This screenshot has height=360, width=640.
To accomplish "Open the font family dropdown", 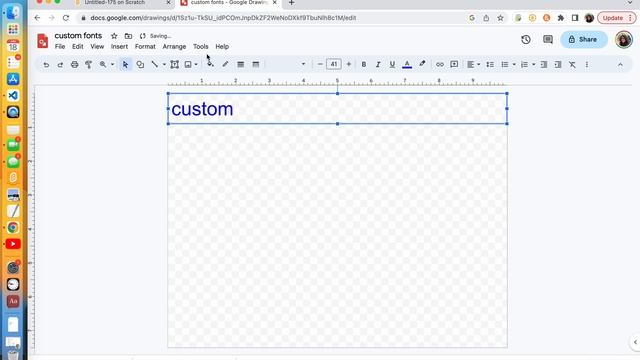I will (287, 64).
